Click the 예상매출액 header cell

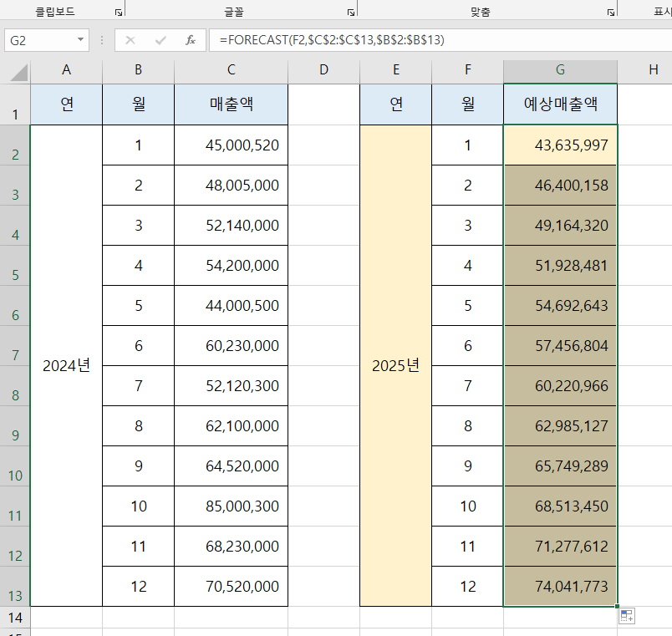561,104
